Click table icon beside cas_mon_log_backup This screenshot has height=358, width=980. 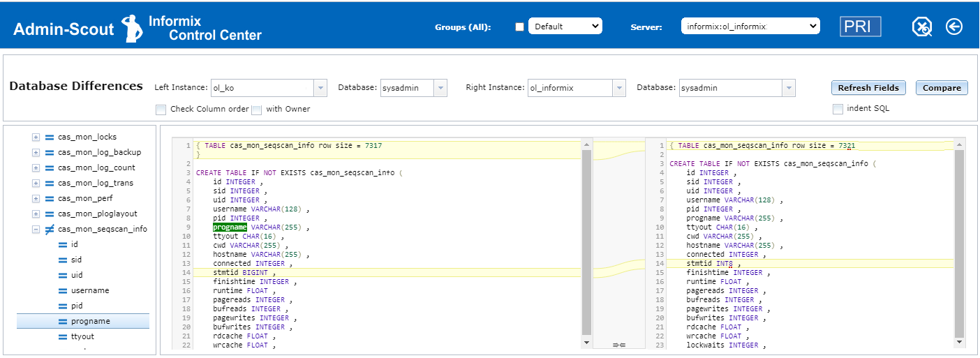click(x=50, y=152)
